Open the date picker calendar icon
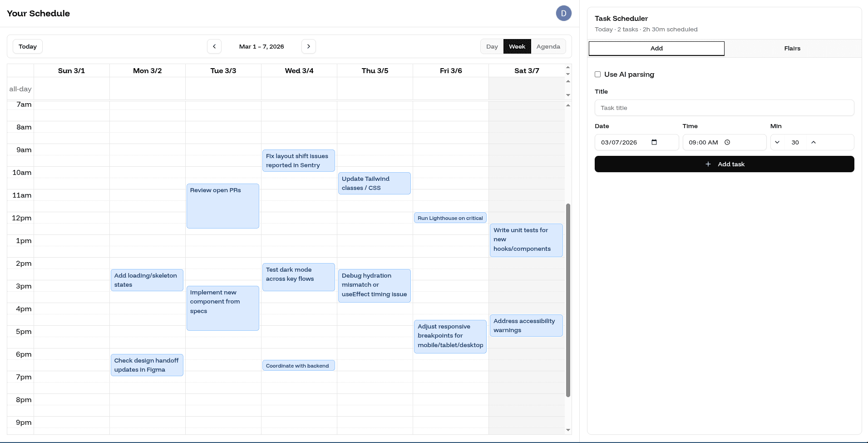The width and height of the screenshot is (868, 443). [654, 142]
